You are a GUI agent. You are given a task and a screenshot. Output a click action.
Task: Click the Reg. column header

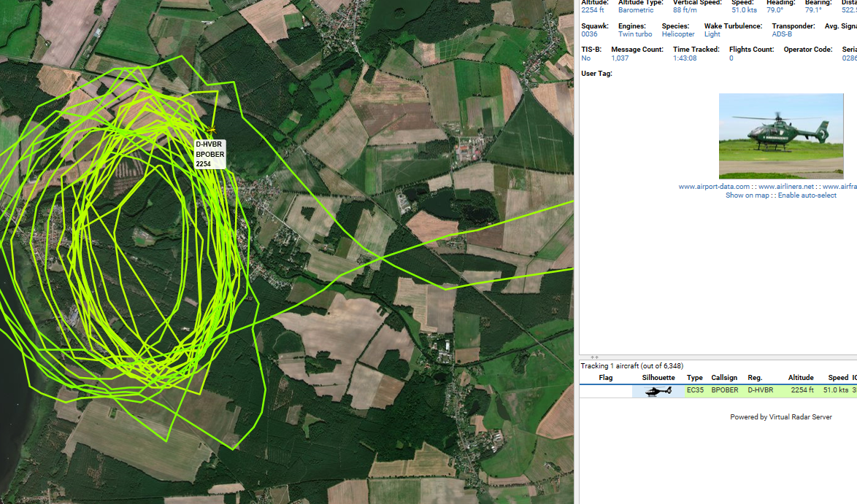point(754,378)
